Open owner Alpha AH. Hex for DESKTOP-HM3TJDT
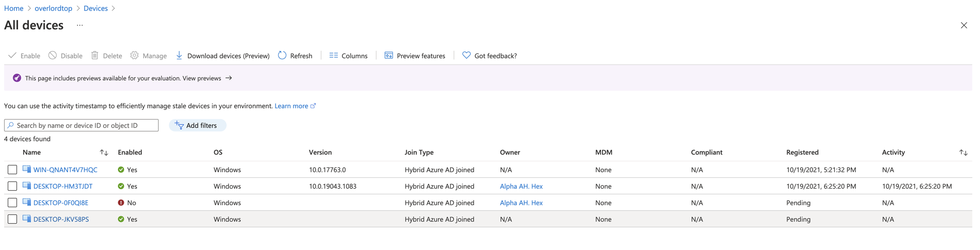Viewport: 980px width, 250px height. 521,186
